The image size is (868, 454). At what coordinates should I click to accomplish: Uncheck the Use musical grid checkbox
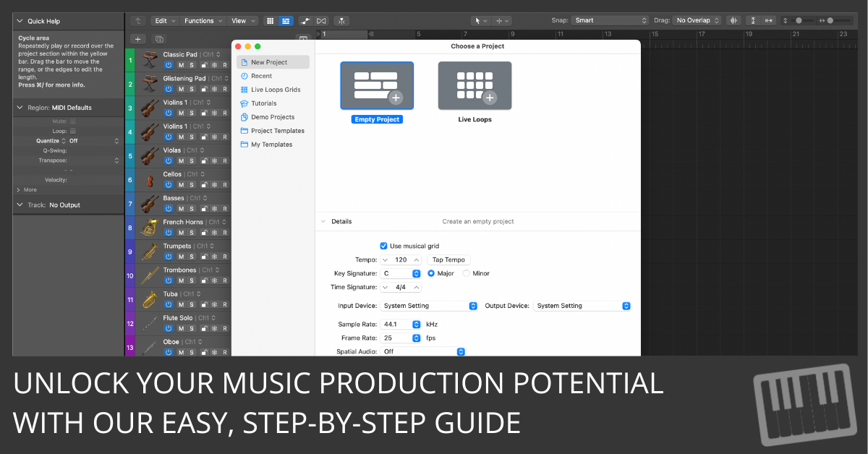click(x=384, y=246)
